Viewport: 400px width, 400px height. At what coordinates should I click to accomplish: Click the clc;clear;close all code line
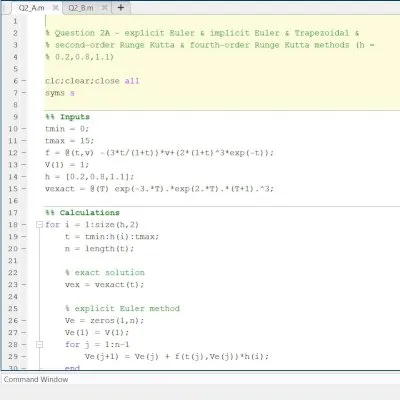(x=92, y=81)
